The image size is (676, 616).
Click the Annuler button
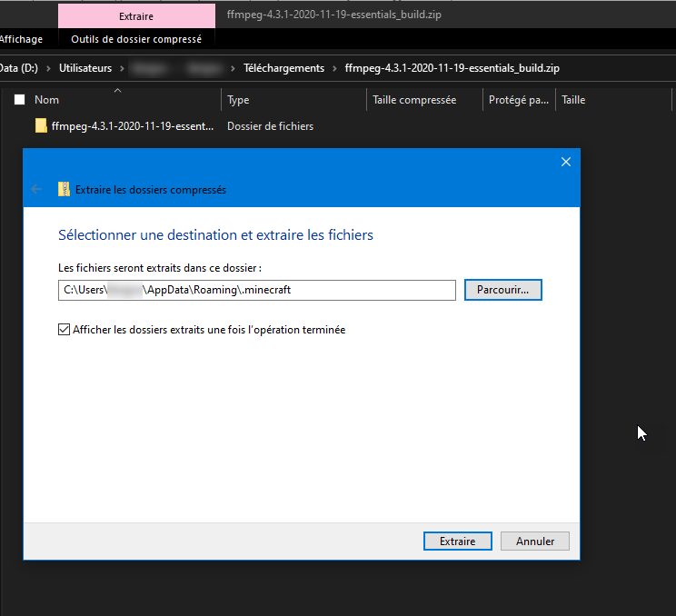pyautogui.click(x=535, y=541)
